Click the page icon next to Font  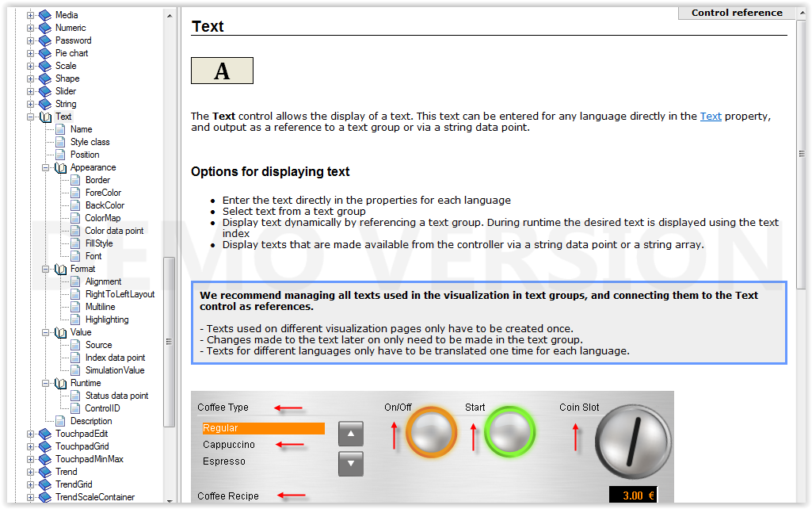click(x=75, y=256)
